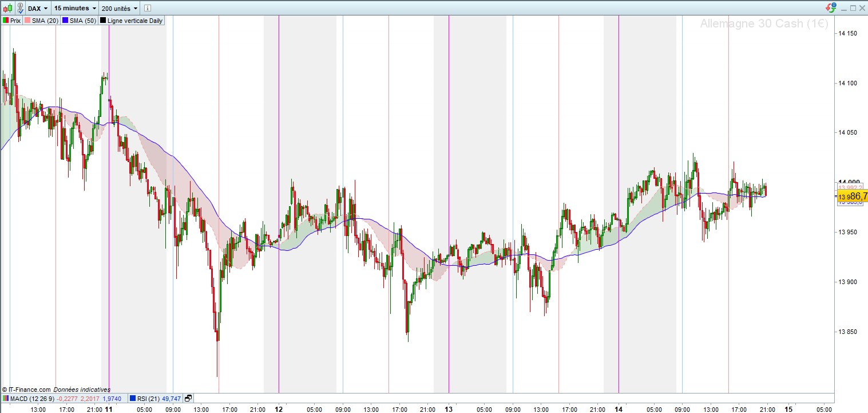
Task: Maximize the chart window
Action: [x=853, y=8]
